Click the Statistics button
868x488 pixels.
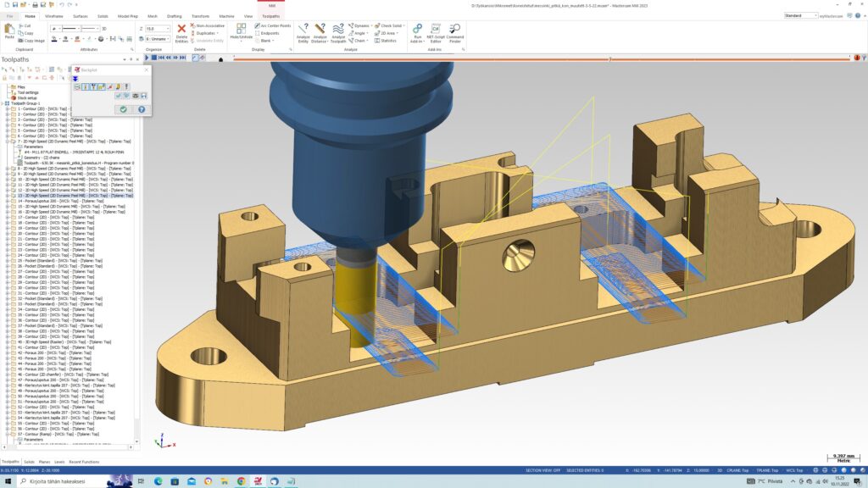(387, 41)
